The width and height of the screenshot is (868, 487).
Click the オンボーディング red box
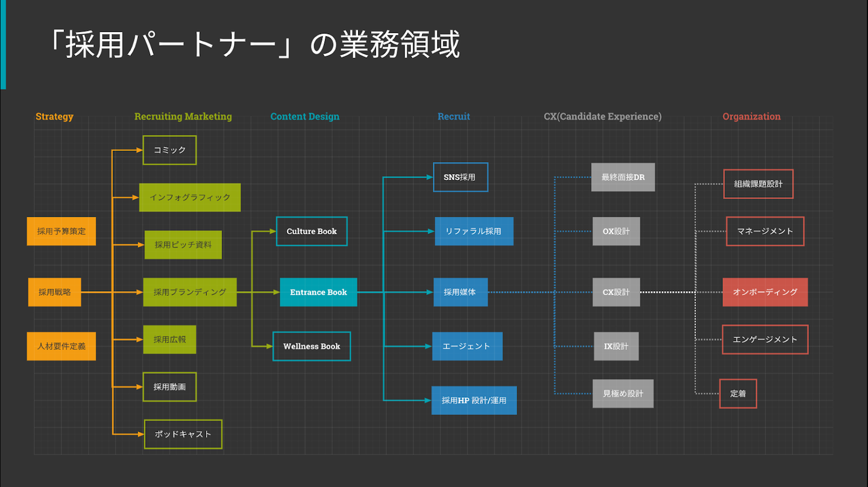[766, 292]
